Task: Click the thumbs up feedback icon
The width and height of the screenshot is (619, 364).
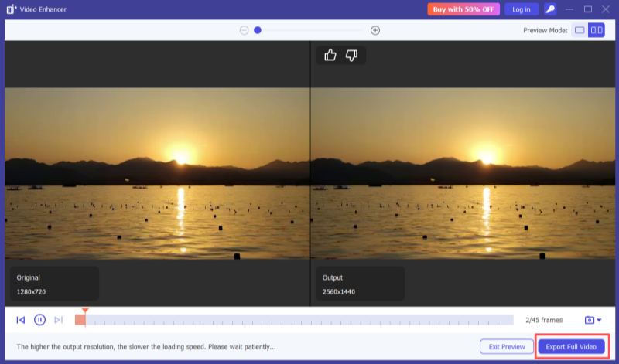Action: tap(330, 55)
